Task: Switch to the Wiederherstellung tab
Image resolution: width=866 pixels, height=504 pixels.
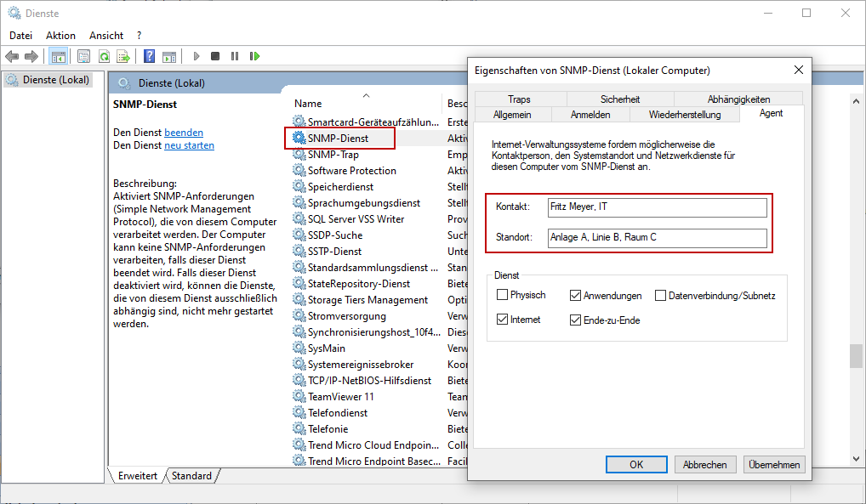Action: (x=685, y=114)
